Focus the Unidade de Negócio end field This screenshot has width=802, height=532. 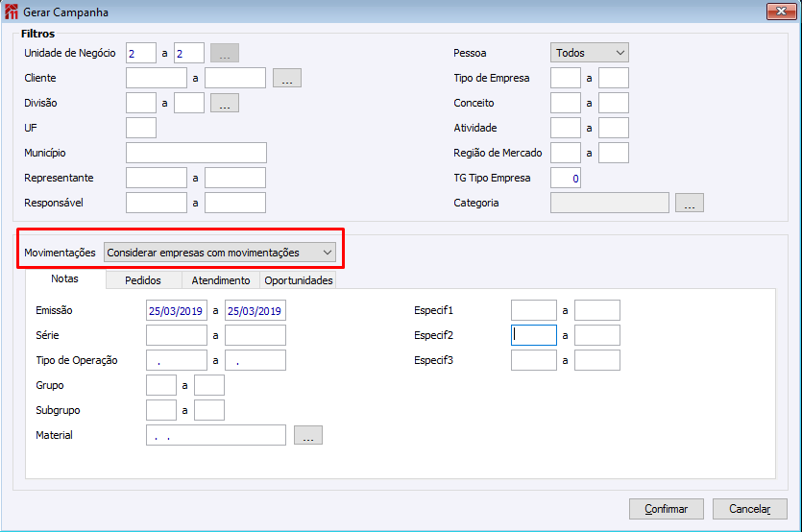pyautogui.click(x=189, y=53)
